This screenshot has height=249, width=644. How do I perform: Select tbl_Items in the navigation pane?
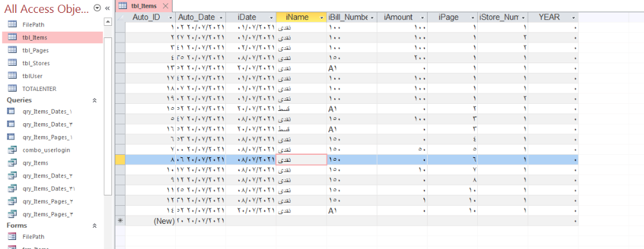[x=53, y=37]
